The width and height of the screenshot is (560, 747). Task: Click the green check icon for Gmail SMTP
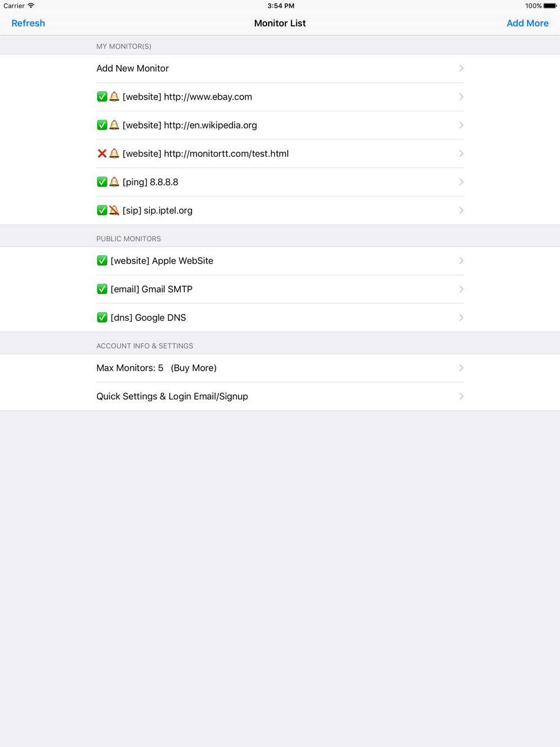pos(102,289)
